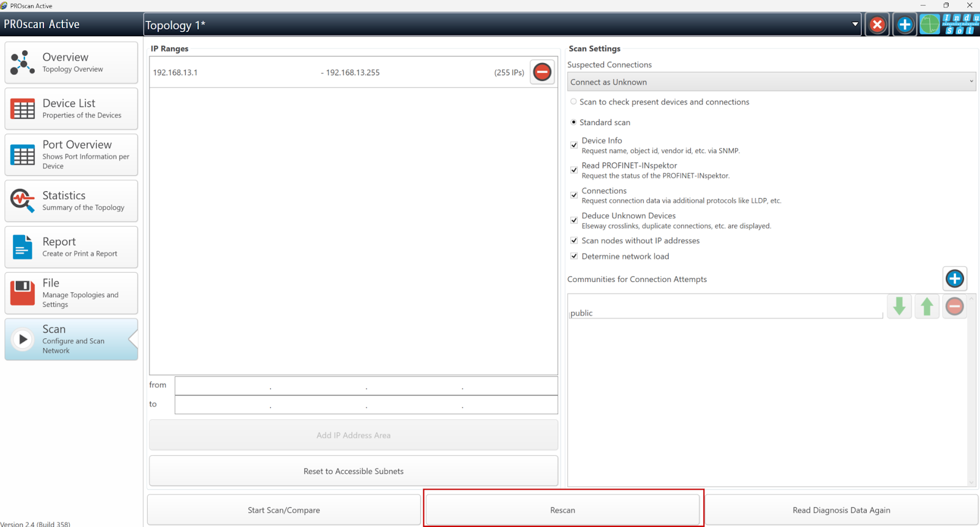The width and height of the screenshot is (980, 527).
Task: Click the to IP address field
Action: (x=366, y=404)
